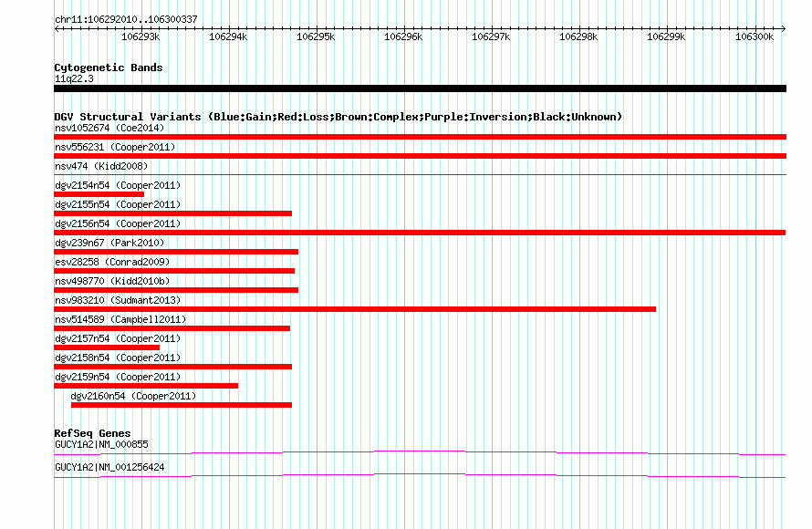Screen dimensions: 812x529
Task: Select the red loss bar for nsv556231
Action: coord(420,156)
